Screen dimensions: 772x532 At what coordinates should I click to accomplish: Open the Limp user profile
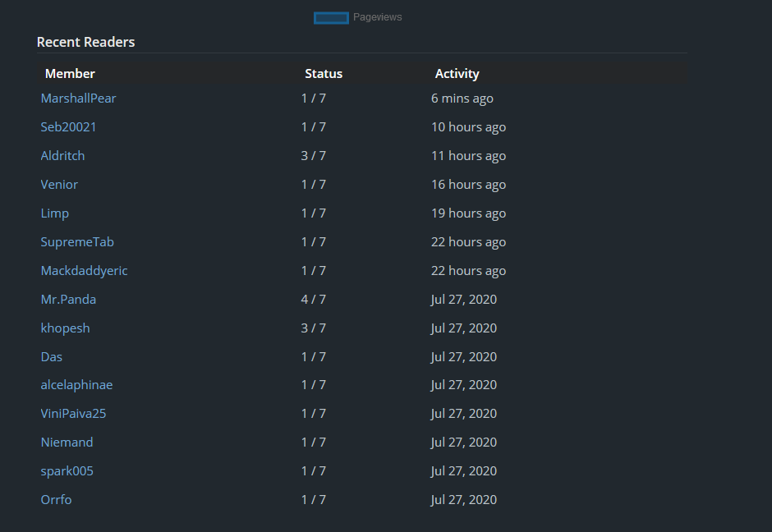click(x=55, y=213)
